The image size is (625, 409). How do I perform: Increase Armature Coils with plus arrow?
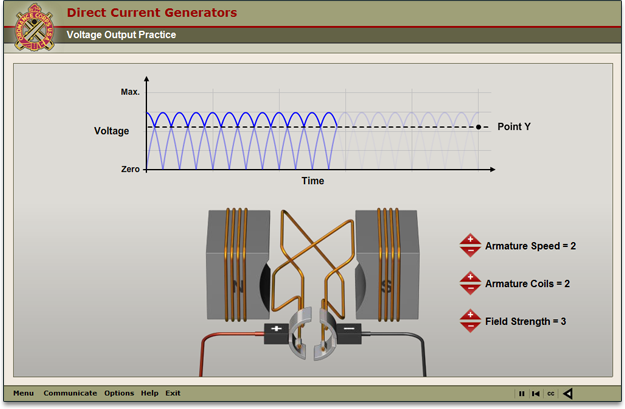click(x=470, y=277)
